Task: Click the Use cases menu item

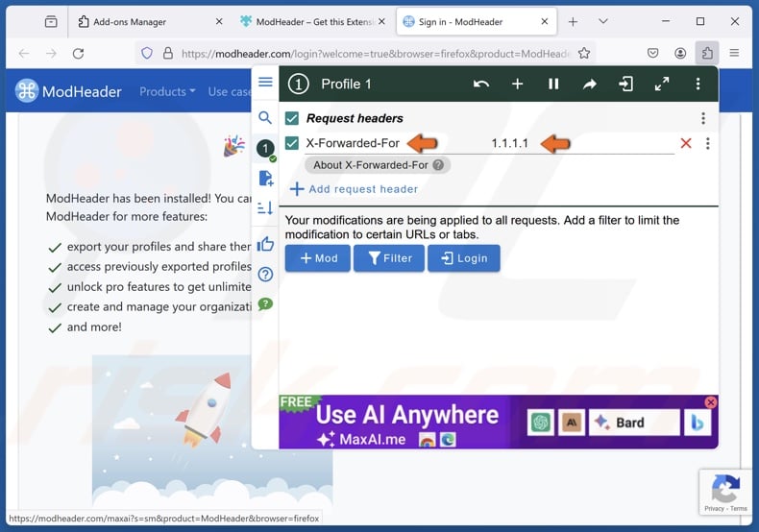Action: [230, 91]
